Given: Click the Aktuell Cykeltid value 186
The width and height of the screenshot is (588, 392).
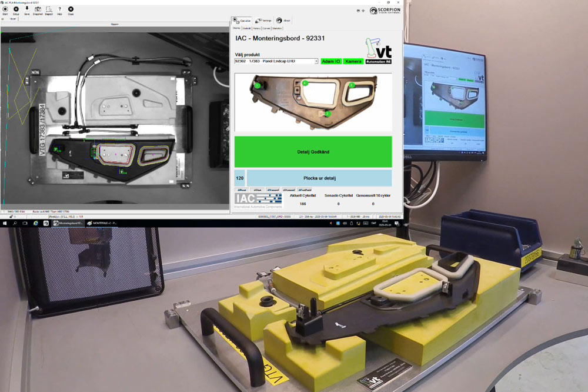Looking at the screenshot, I should [303, 204].
